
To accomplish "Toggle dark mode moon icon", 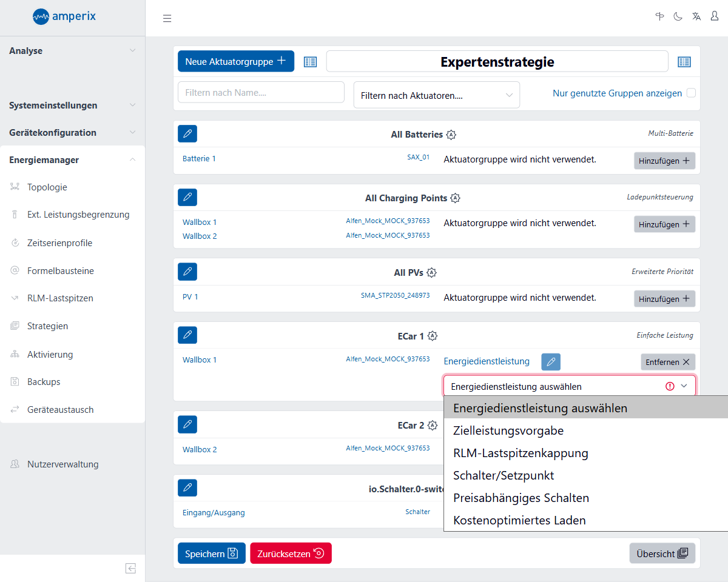I will tap(678, 17).
